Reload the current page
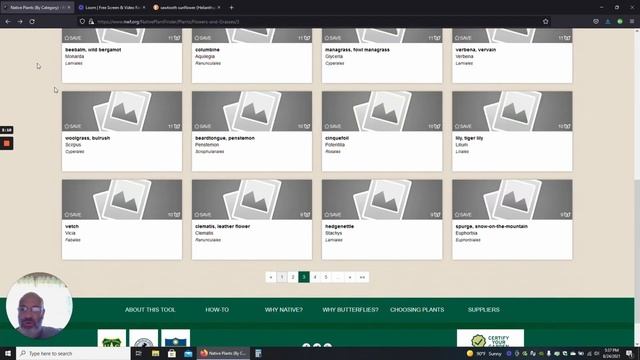 [32, 21]
